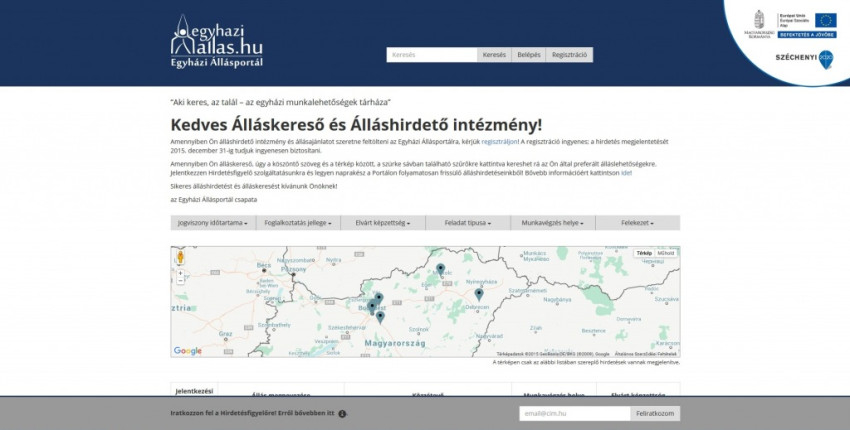
Task: Select the map marker near Debrecen
Action: point(478,293)
